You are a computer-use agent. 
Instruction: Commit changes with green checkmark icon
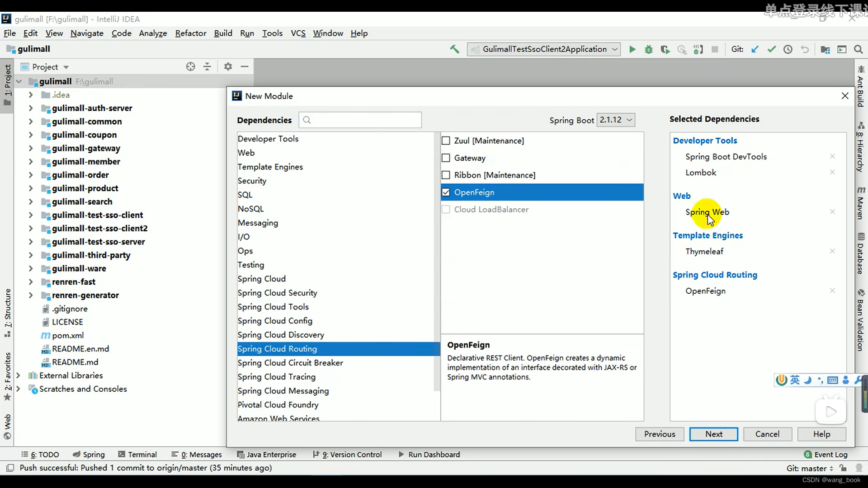tap(771, 49)
